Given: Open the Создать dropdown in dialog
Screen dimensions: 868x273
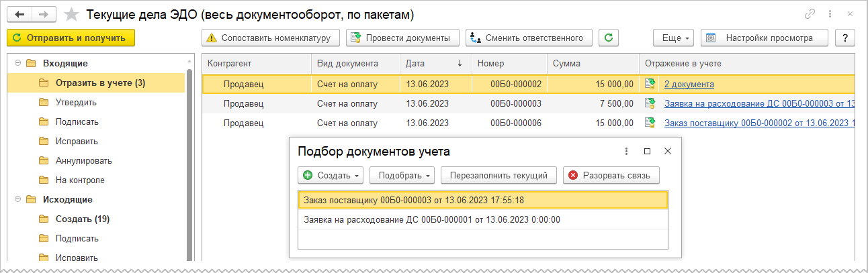Looking at the screenshot, I should point(330,175).
